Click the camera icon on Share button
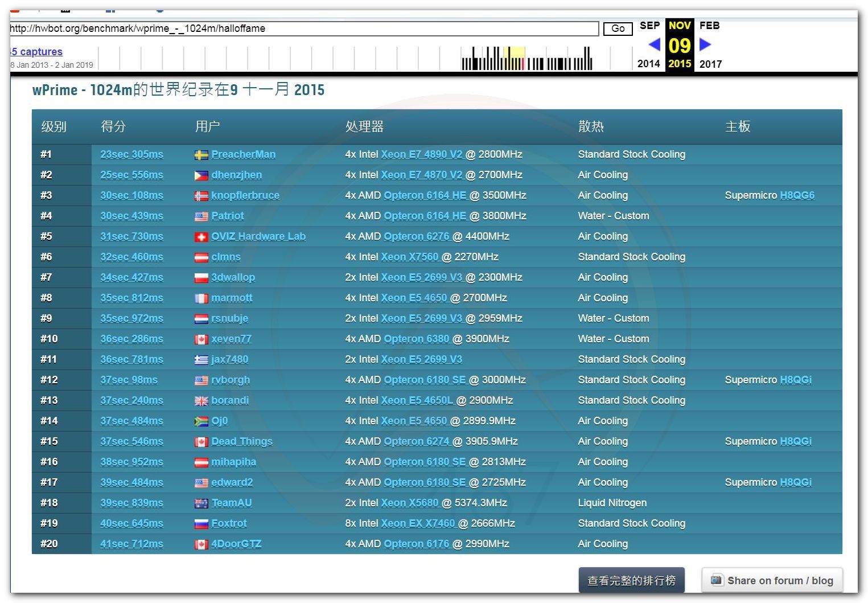This screenshot has width=868, height=603. tap(716, 580)
